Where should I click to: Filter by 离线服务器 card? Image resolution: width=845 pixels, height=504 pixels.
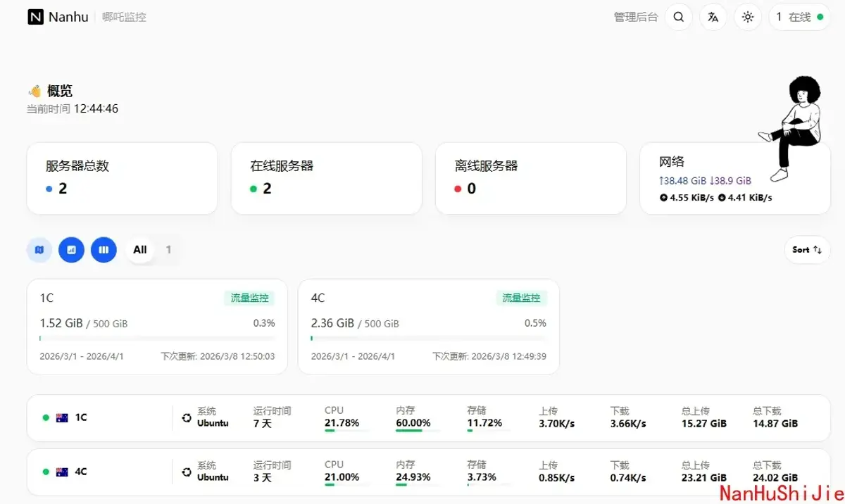click(530, 178)
